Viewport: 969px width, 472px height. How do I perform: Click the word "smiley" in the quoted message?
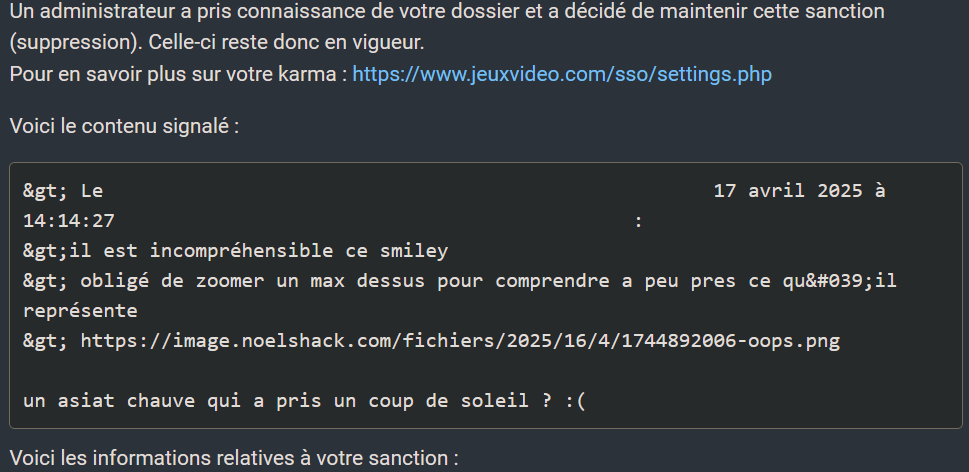(x=414, y=251)
